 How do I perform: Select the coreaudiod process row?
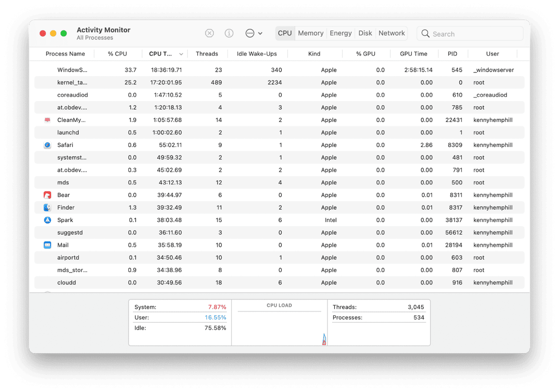click(279, 95)
